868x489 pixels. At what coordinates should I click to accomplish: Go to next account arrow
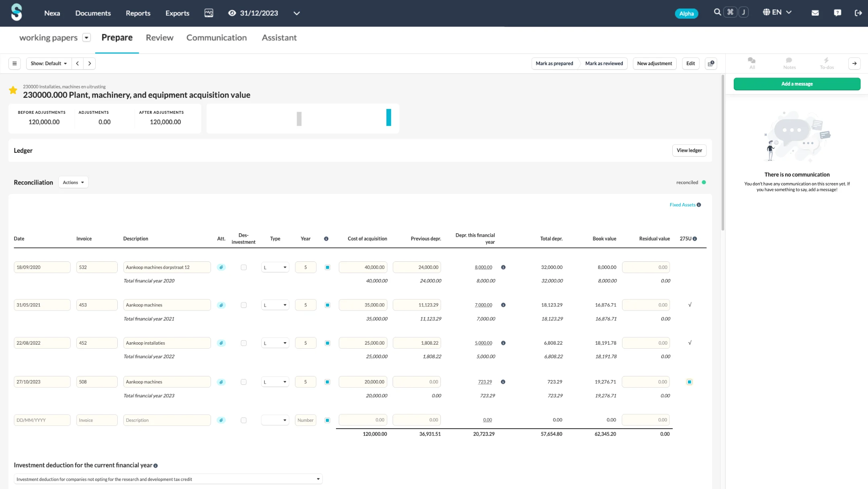[90, 64]
